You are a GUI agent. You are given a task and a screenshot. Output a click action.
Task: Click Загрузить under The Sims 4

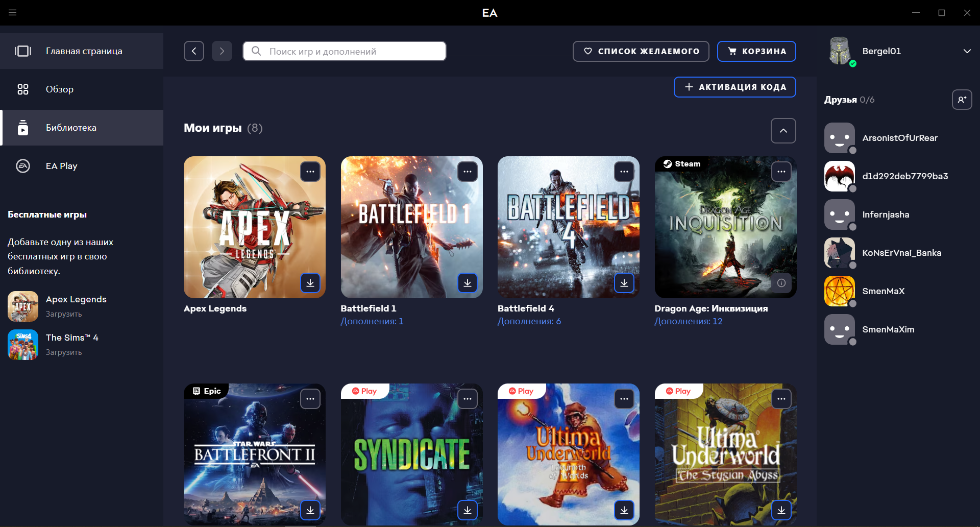64,352
